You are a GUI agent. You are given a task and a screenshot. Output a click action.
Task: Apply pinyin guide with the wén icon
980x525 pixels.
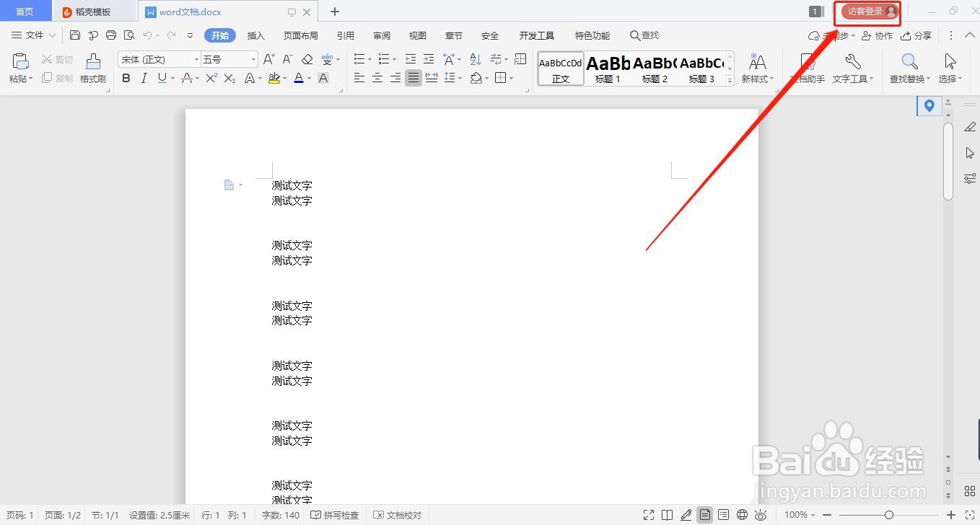(x=327, y=59)
